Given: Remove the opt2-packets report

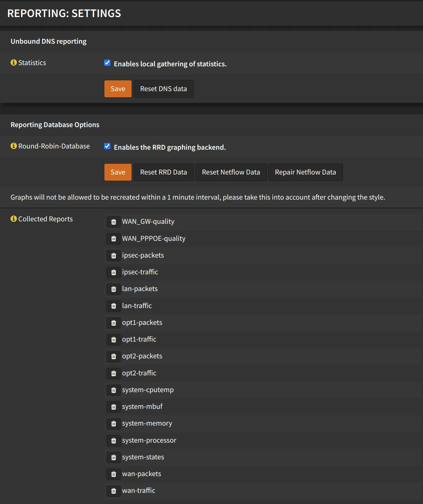Looking at the screenshot, I should click(114, 356).
